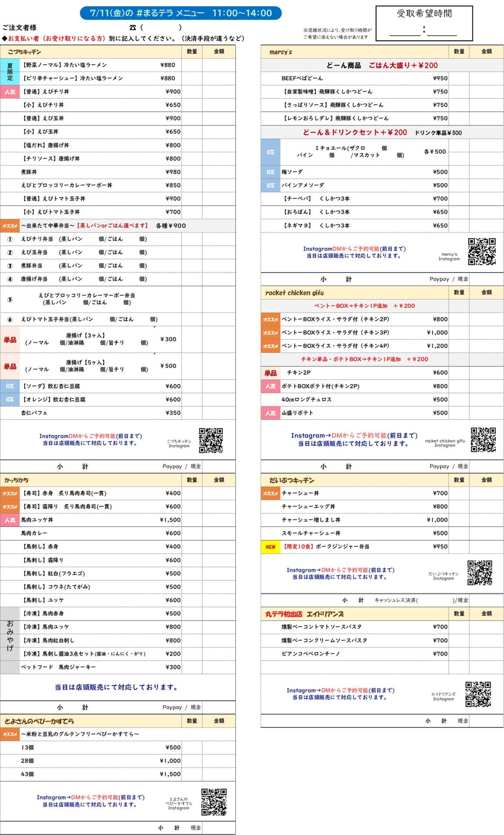
Task: Click the marcy's Instagram QR code
Action: [481, 251]
